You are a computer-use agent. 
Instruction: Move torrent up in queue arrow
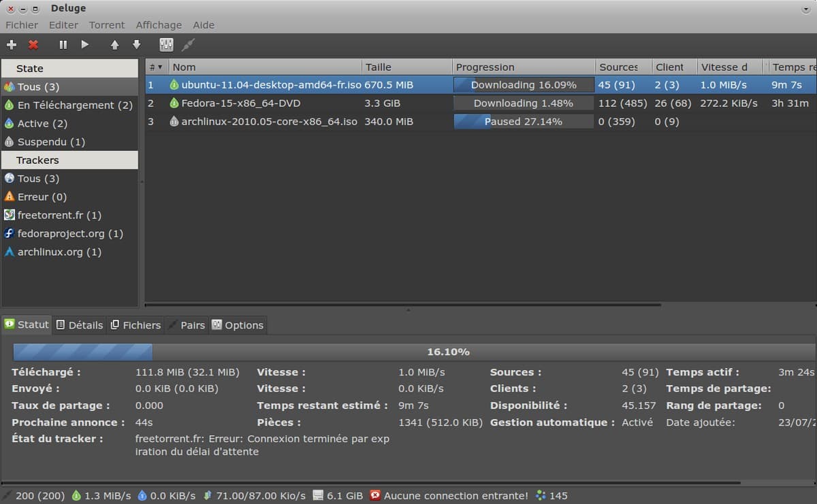tap(114, 45)
